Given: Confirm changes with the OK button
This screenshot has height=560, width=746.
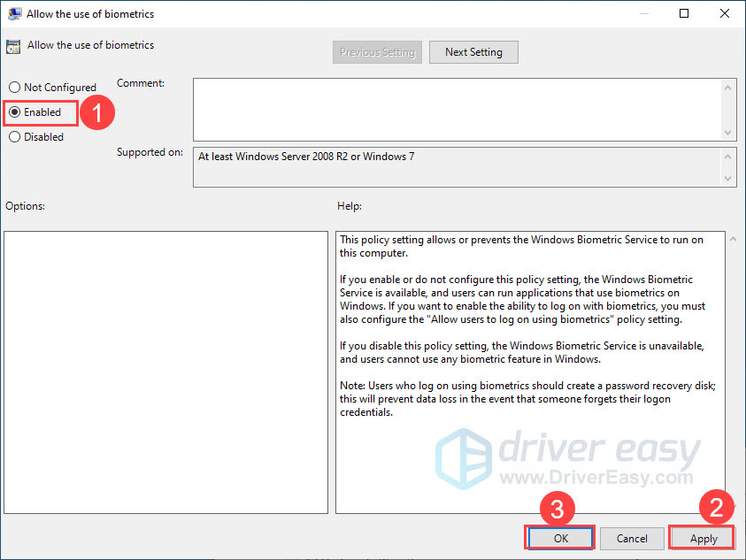Looking at the screenshot, I should (559, 538).
